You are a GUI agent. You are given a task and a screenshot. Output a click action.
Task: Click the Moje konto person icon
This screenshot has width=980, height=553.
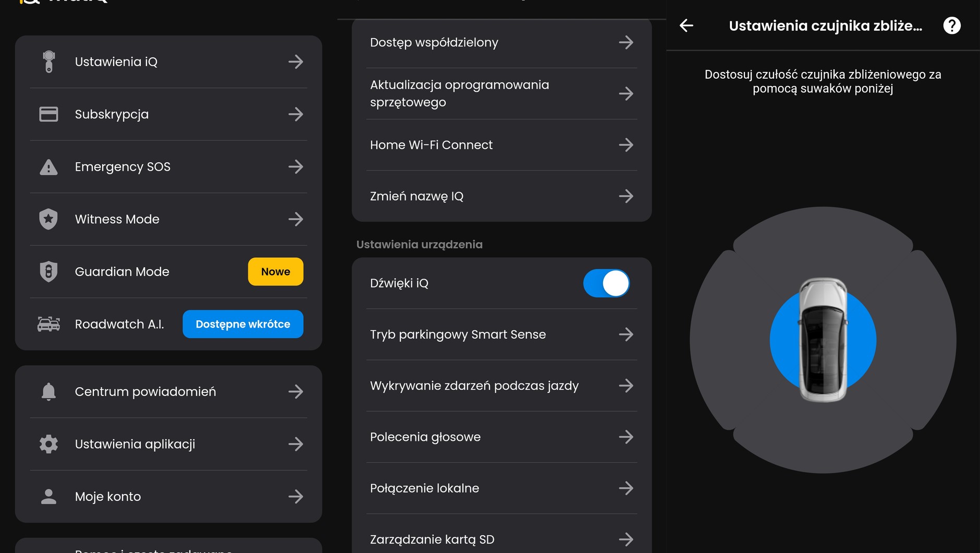[48, 497]
